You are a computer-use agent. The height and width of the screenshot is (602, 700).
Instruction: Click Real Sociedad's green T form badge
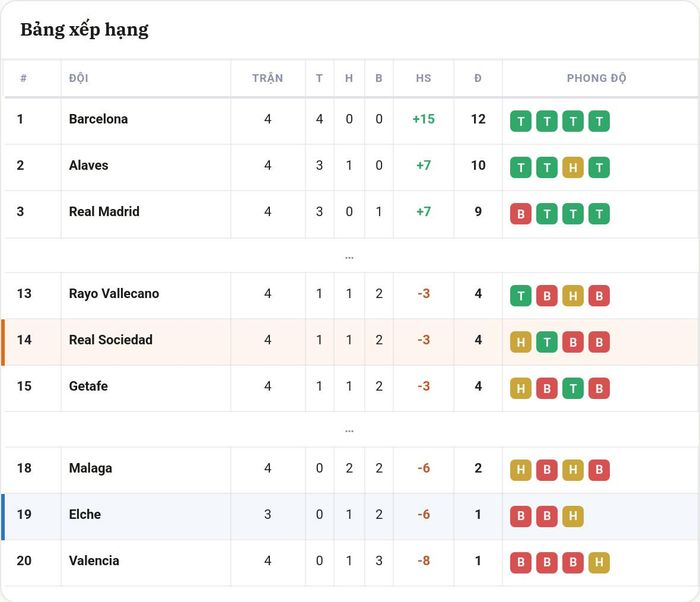coord(547,342)
